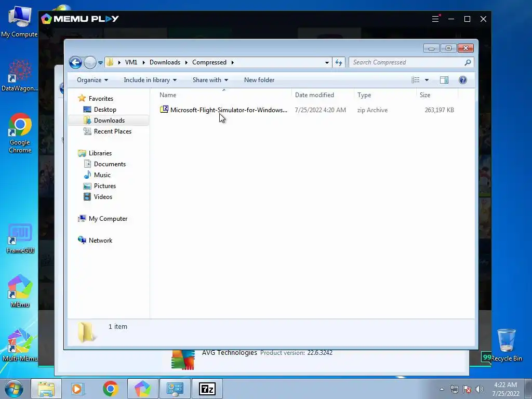Click the New folder button
Viewport: 532px width, 399px height.
pyautogui.click(x=259, y=80)
